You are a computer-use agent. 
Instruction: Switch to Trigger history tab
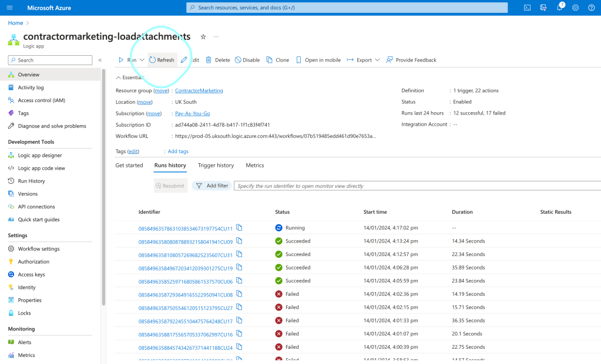[x=216, y=165]
